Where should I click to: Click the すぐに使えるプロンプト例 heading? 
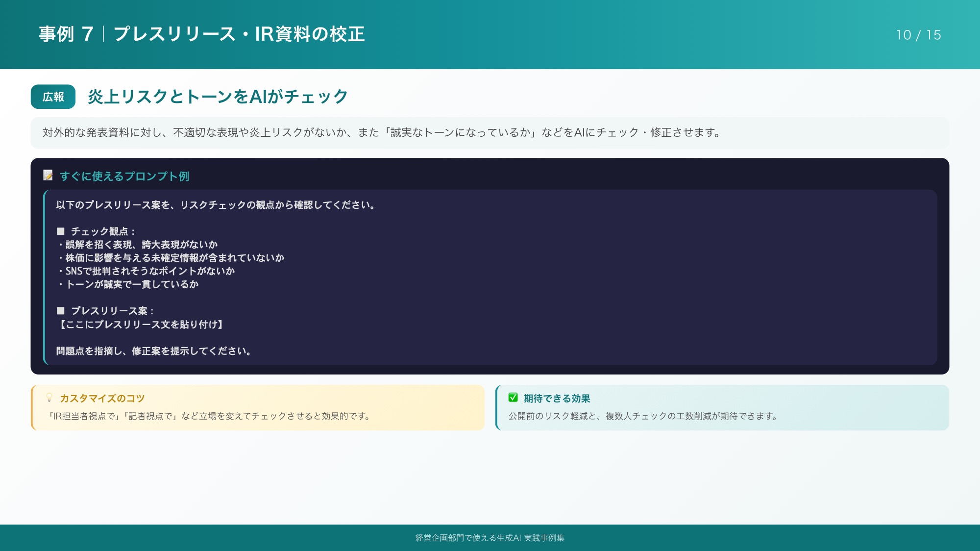(124, 176)
